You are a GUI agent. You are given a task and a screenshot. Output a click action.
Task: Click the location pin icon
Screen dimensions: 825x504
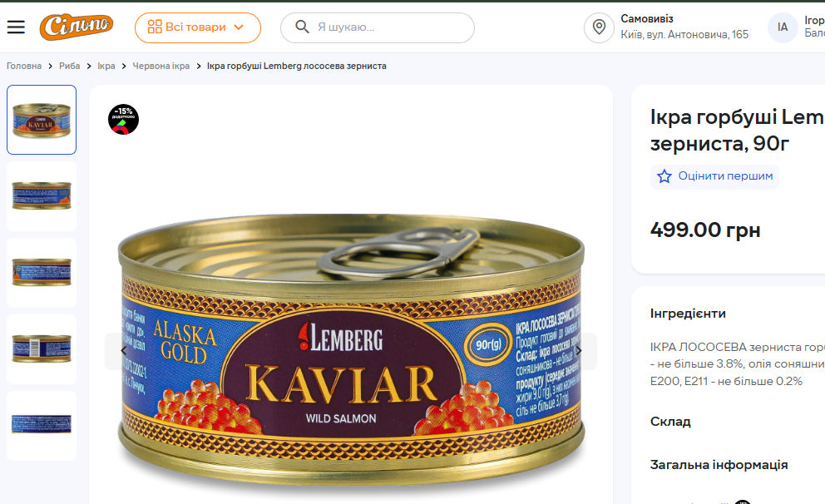pyautogui.click(x=598, y=27)
